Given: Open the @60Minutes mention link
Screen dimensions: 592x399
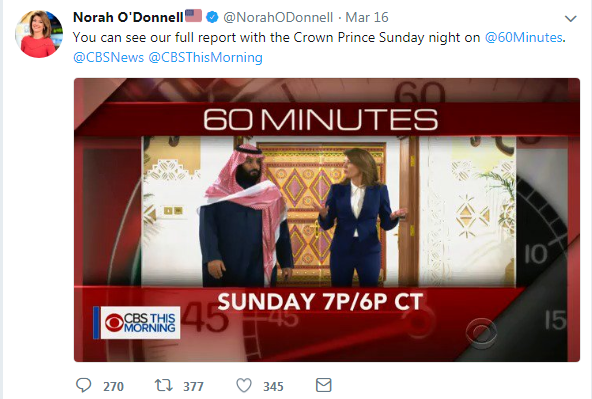Looking at the screenshot, I should [524, 37].
